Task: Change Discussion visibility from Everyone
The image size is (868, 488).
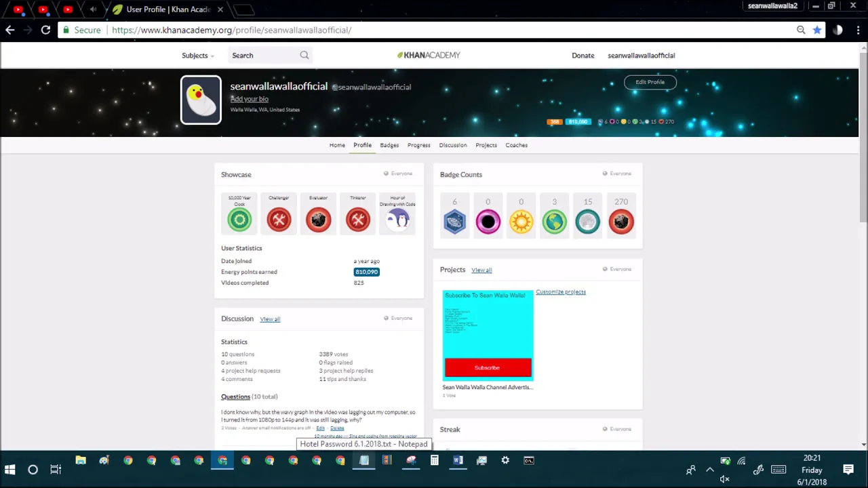Action: click(x=398, y=318)
